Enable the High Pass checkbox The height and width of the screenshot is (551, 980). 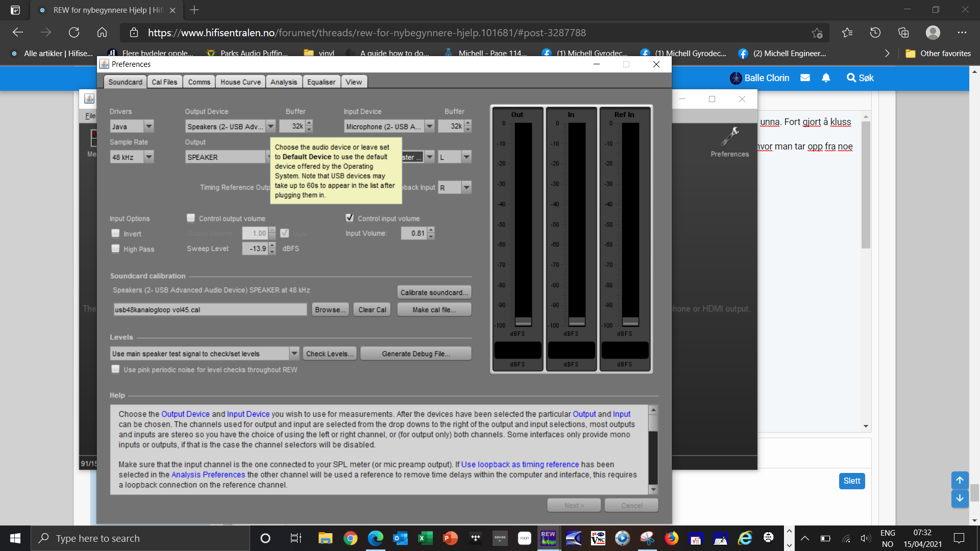(x=116, y=249)
